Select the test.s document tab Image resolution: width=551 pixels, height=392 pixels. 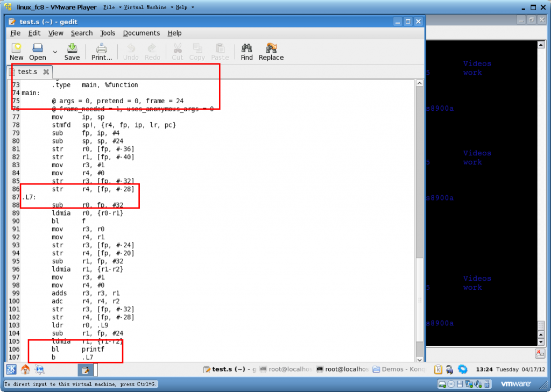tap(27, 72)
